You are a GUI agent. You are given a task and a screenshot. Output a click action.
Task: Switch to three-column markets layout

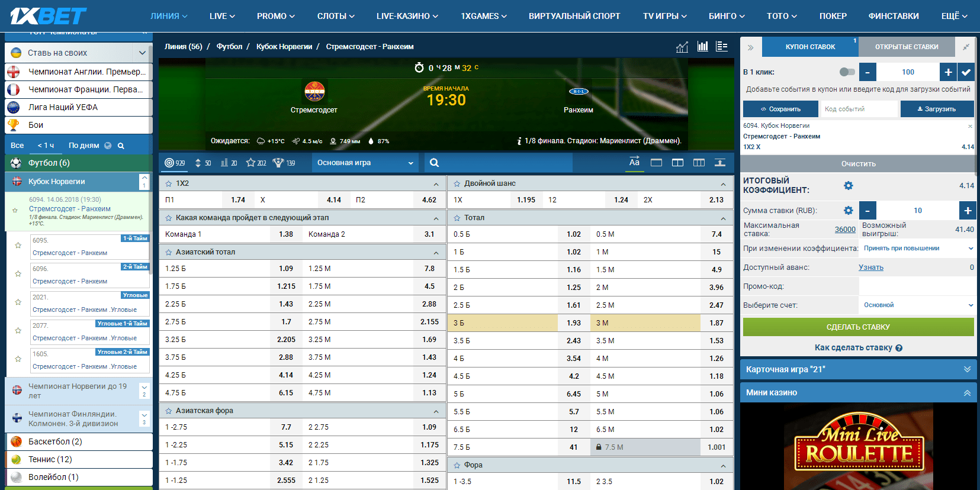coord(699,163)
